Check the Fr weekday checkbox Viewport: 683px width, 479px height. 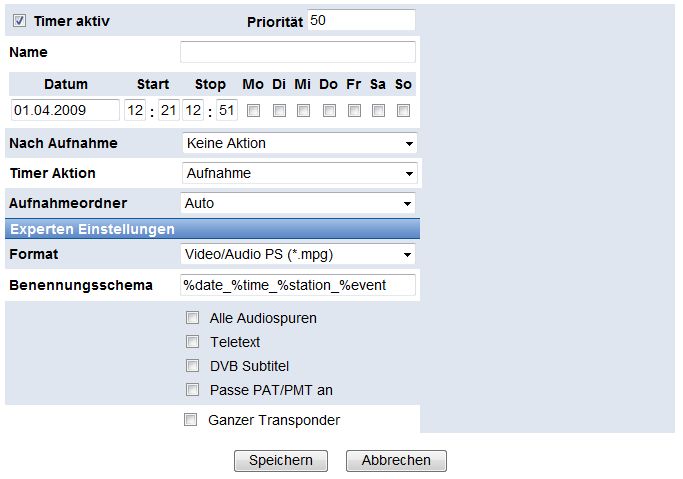tap(353, 110)
